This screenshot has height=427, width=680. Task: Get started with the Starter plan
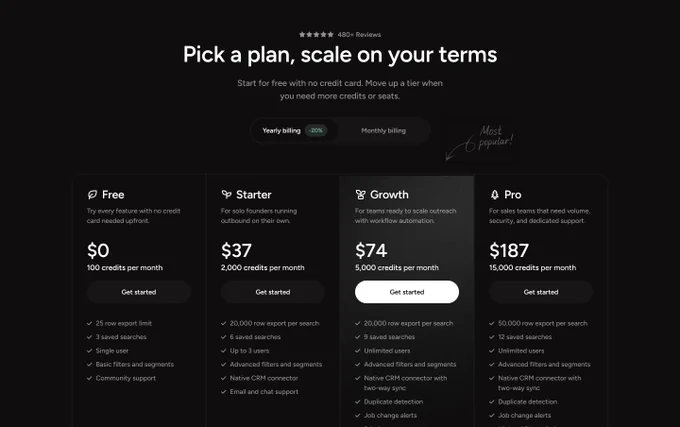[x=273, y=292]
